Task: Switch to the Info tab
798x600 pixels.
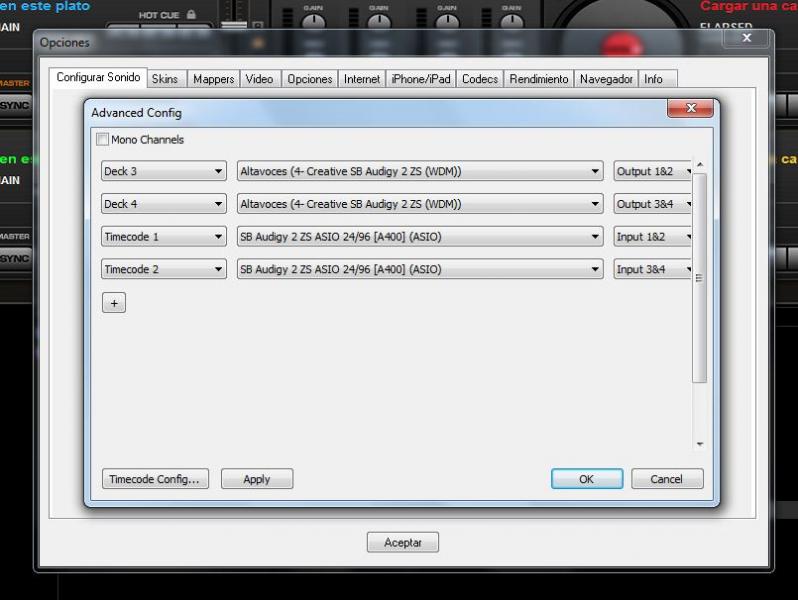Action: coord(657,79)
